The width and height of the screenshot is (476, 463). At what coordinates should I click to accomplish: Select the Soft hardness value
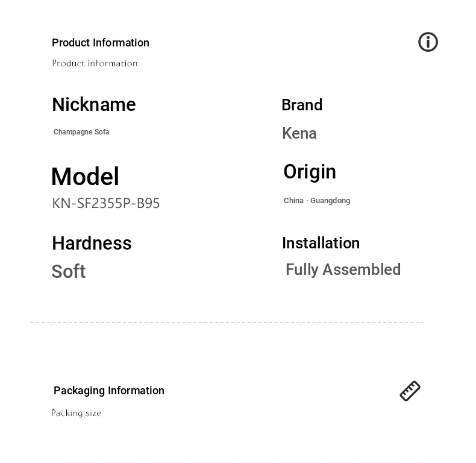pos(69,271)
